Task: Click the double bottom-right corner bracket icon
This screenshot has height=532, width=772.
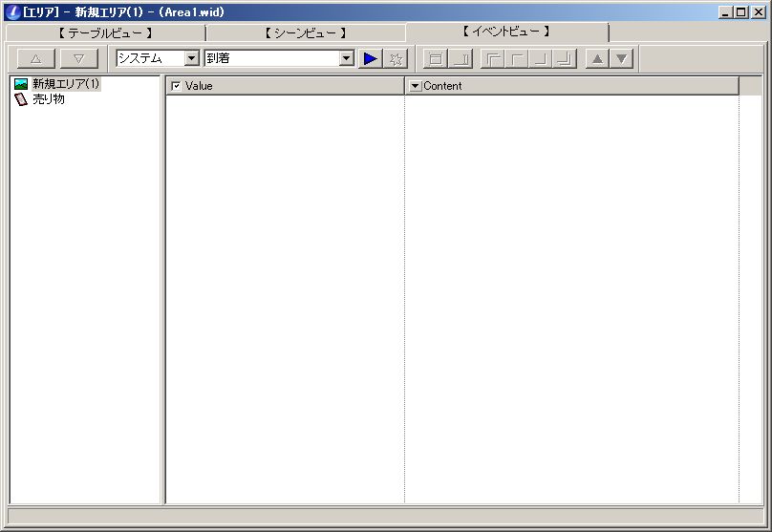Action: (565, 58)
